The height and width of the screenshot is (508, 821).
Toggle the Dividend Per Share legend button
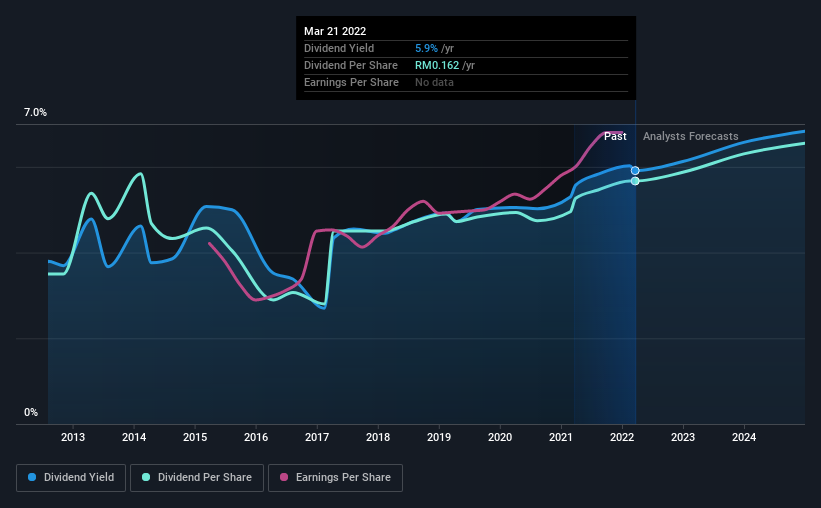coord(197,478)
